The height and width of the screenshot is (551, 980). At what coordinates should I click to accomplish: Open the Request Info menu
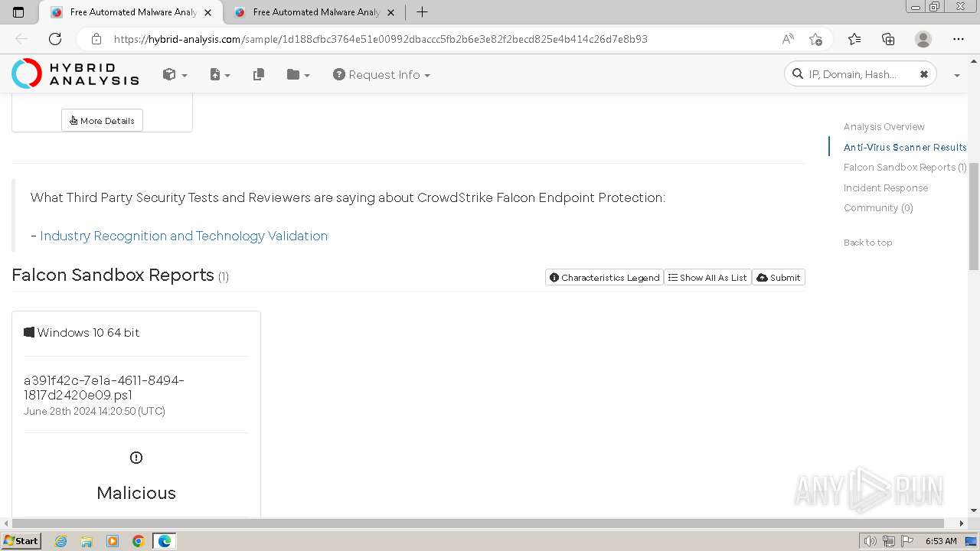[381, 74]
